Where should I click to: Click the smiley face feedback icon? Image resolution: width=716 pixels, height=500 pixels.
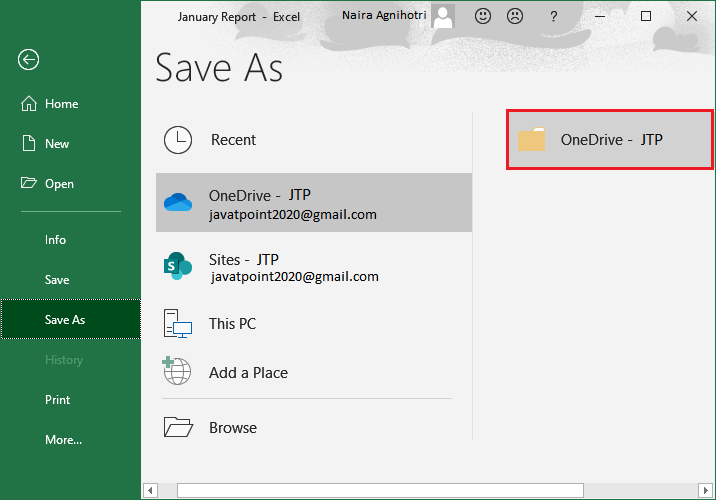point(483,16)
